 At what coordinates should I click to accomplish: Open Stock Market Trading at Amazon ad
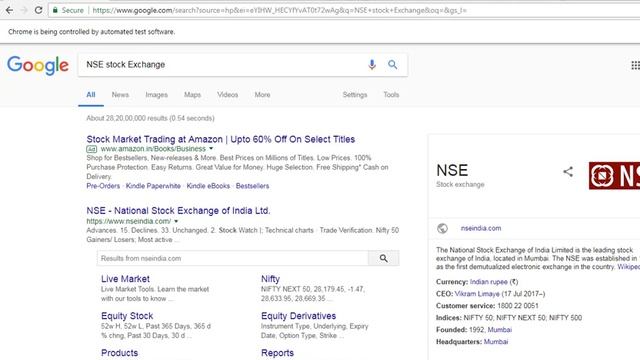[x=221, y=139]
